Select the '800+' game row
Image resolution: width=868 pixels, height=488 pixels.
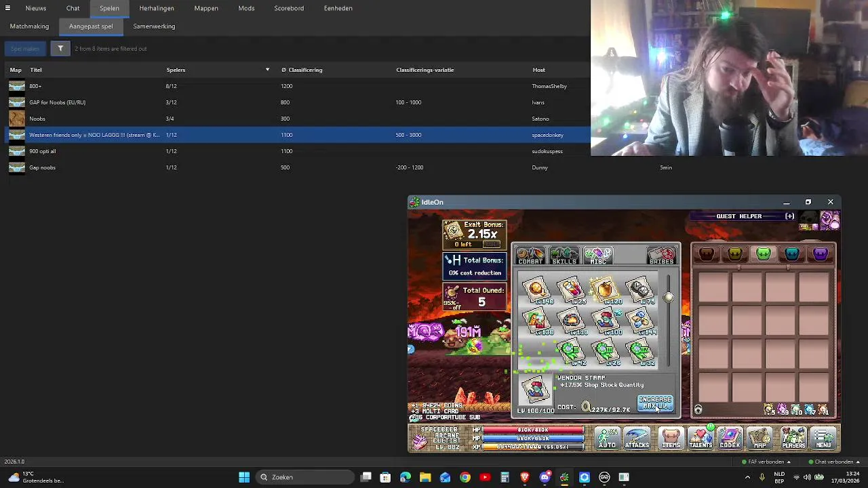[296, 86]
